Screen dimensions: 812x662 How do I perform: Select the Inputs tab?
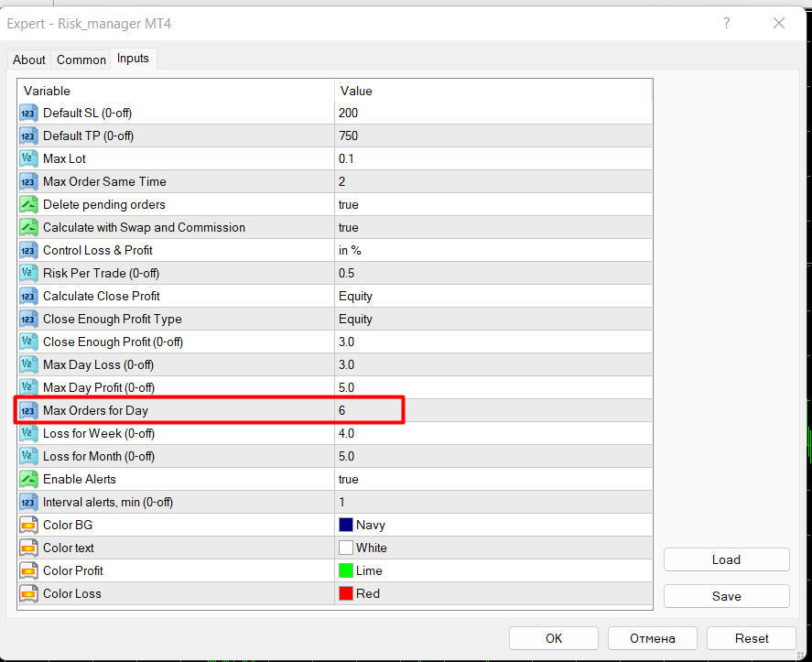pos(133,59)
